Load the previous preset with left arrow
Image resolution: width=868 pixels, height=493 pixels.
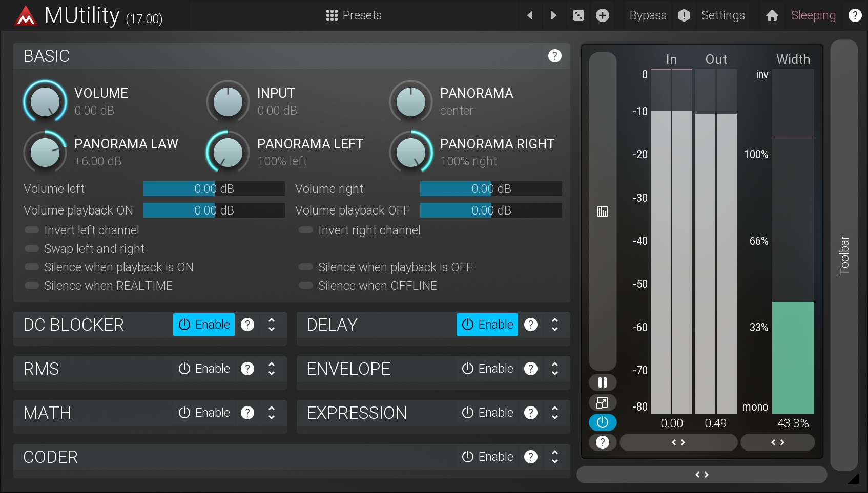[x=530, y=15]
